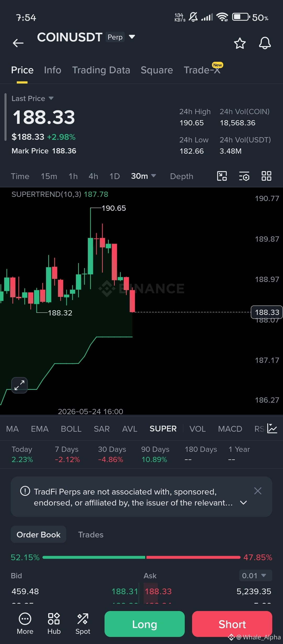Open the COINUSDT pair selector dropdown
Viewport: 283px width, 644px height.
pos(132,37)
